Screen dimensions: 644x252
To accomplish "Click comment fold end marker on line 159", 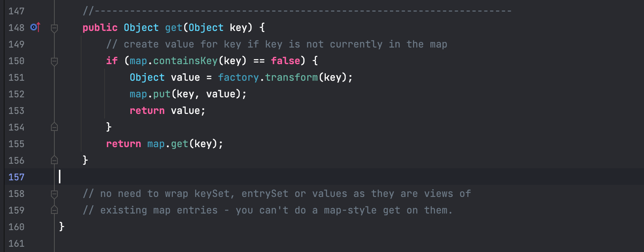I will point(54,210).
